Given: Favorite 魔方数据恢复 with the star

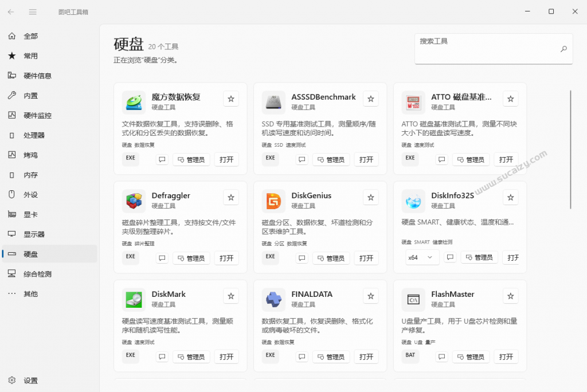Looking at the screenshot, I should 231,99.
